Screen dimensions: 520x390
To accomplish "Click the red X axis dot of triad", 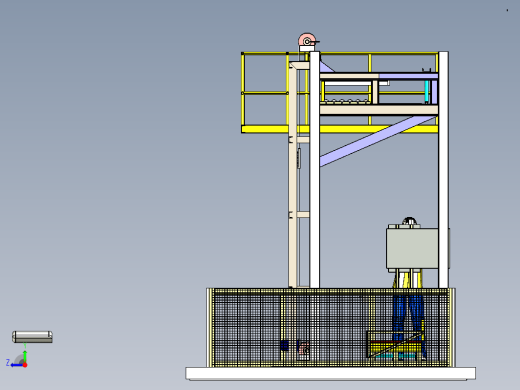I will 25,365.
